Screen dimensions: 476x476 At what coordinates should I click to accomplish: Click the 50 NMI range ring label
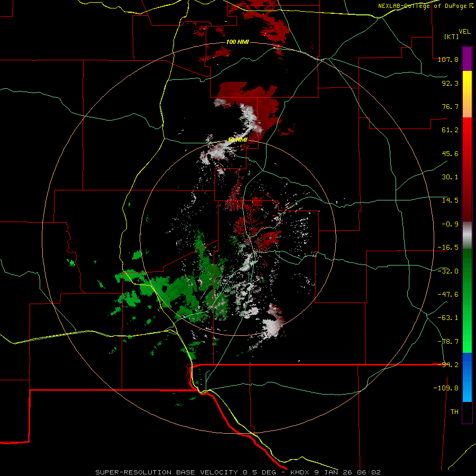pos(237,140)
